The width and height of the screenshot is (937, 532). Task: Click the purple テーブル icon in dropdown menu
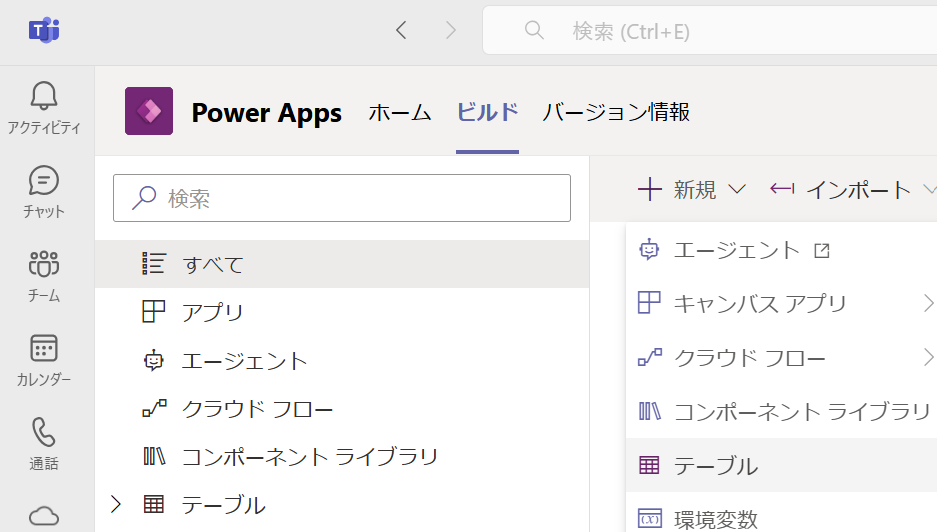pyautogui.click(x=649, y=465)
